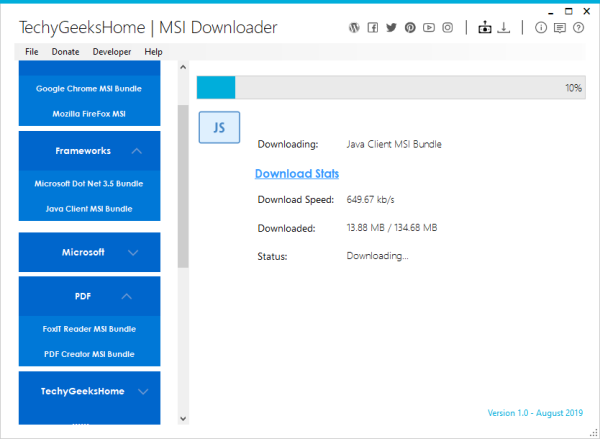Open the feedback comment icon
Screen dimensions: 600x439
(560, 28)
